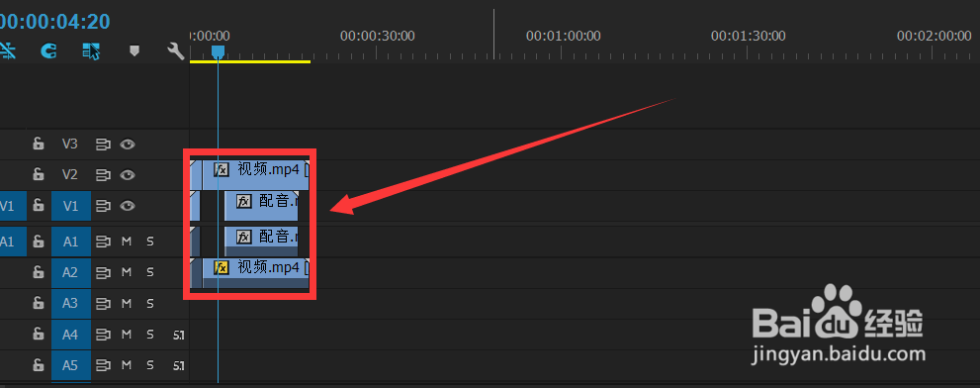
Task: Mute track A5
Action: pos(127,365)
